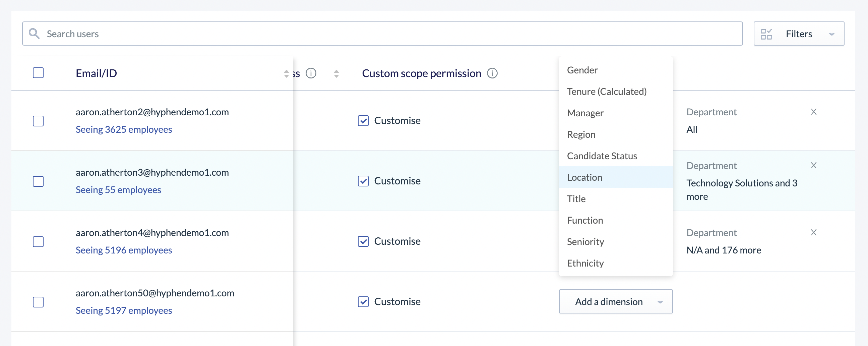Click the search magnifier icon
Viewport: 868px width, 346px height.
click(34, 34)
